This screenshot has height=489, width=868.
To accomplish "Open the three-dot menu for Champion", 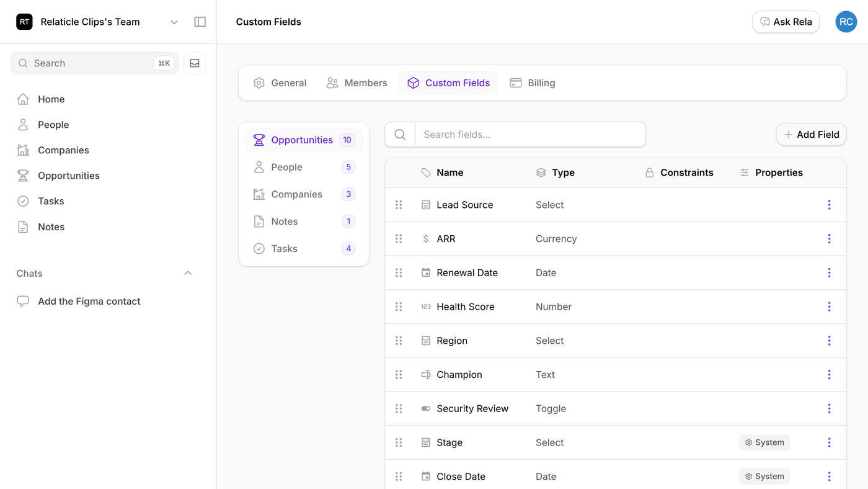I will [829, 375].
